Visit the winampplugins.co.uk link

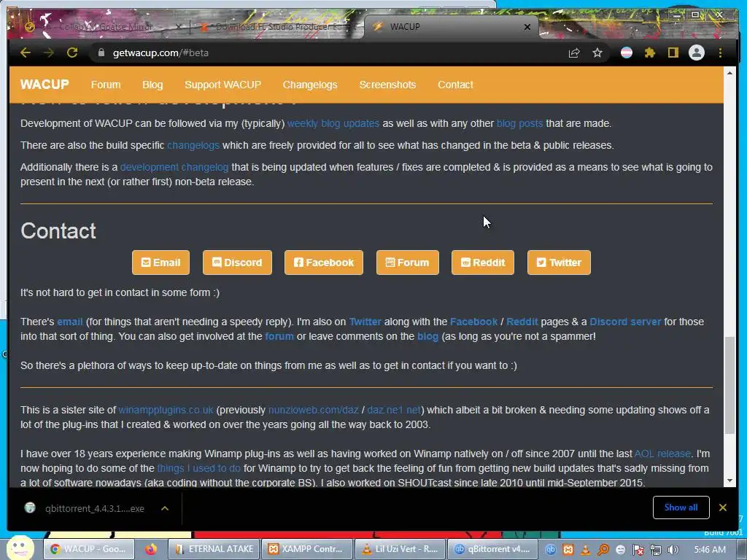(x=166, y=410)
